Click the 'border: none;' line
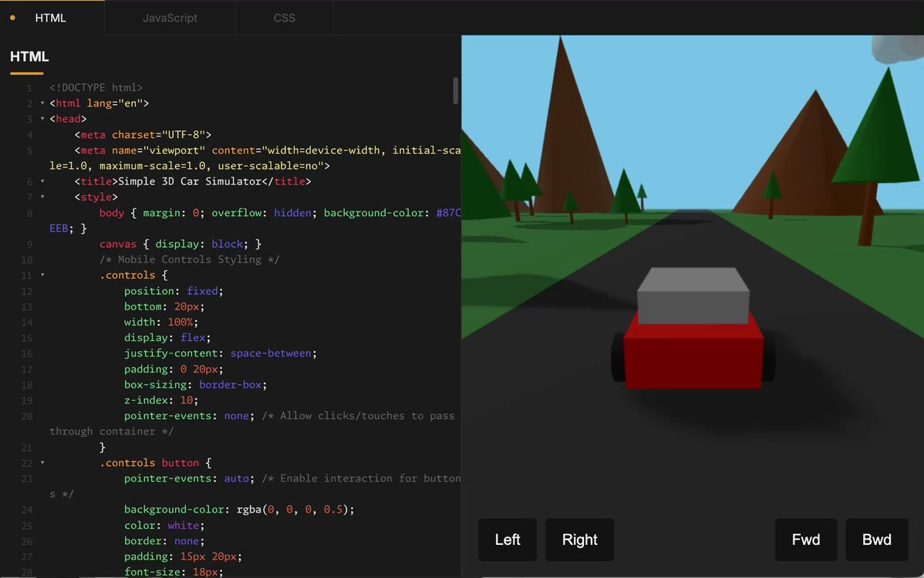 point(164,541)
